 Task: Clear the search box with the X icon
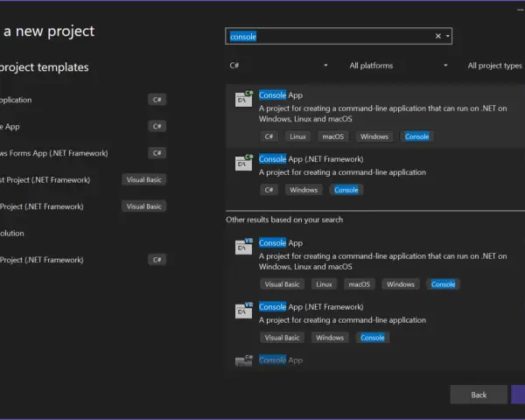coord(438,36)
